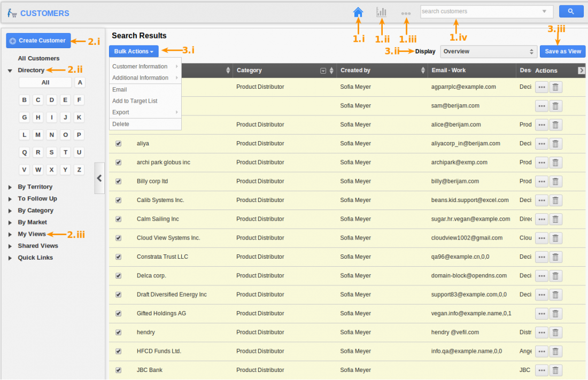This screenshot has width=588, height=380.
Task: Collapse the Directory section
Action: tap(10, 71)
